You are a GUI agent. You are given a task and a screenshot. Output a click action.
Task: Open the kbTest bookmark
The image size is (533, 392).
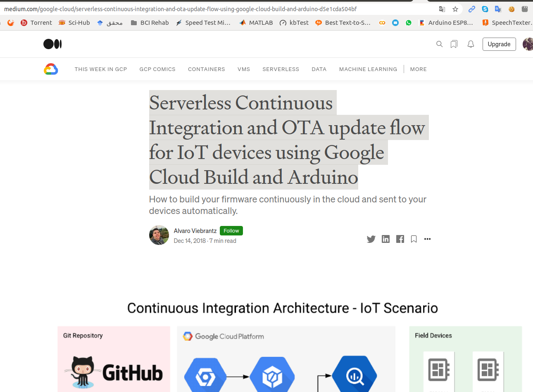point(294,23)
